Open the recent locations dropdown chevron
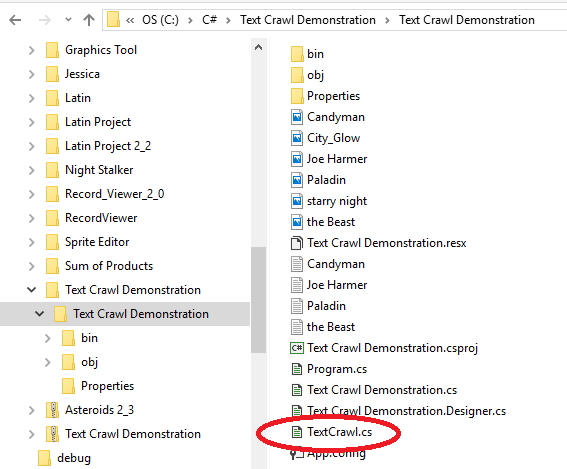 click(68, 20)
